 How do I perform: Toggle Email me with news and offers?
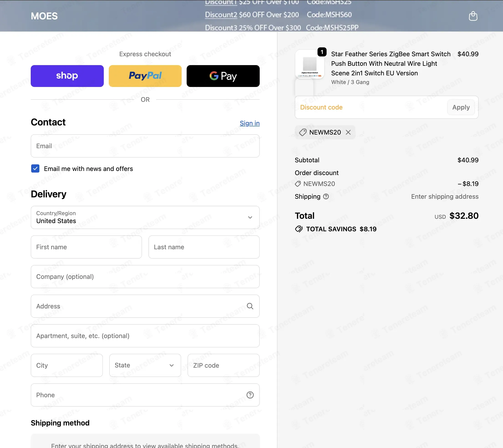tap(35, 169)
